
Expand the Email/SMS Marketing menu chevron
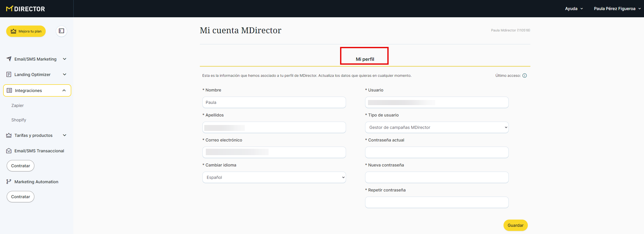coord(65,59)
